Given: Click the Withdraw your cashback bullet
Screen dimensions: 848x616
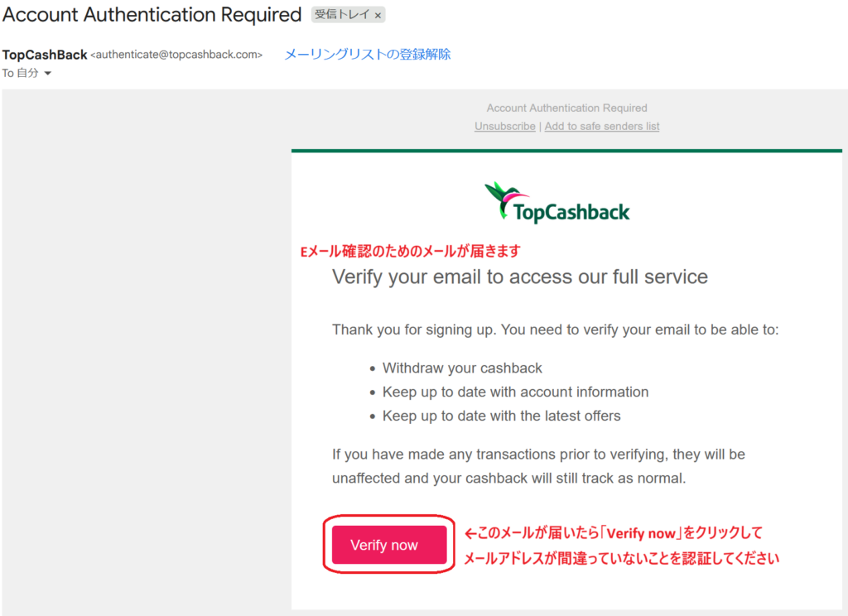Looking at the screenshot, I should click(462, 368).
